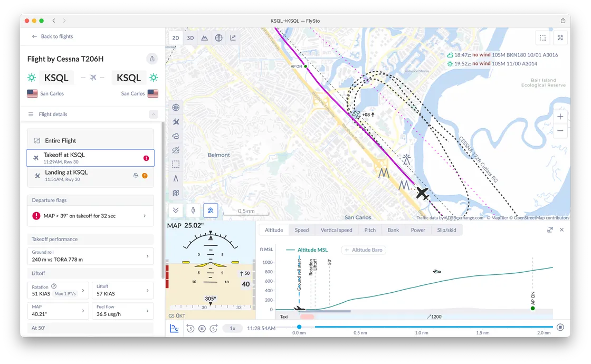Click the wind icon on Landing row
The image size is (591, 364).
(136, 176)
